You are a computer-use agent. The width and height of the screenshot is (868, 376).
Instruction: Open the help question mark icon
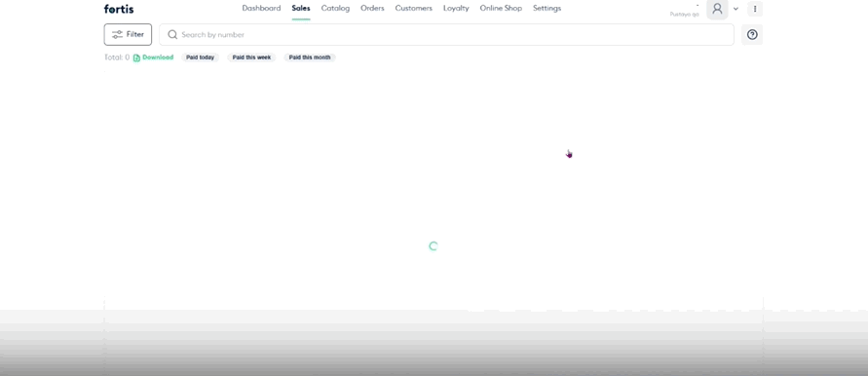[752, 34]
